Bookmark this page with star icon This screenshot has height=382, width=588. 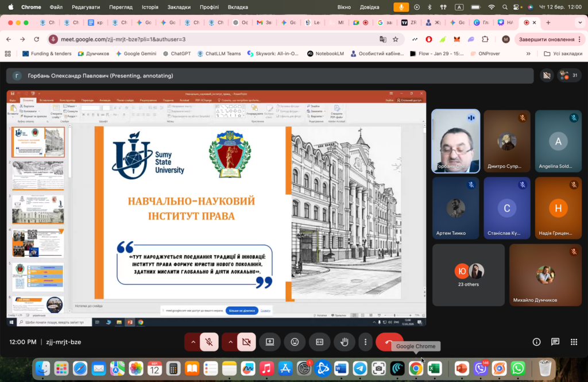point(396,39)
